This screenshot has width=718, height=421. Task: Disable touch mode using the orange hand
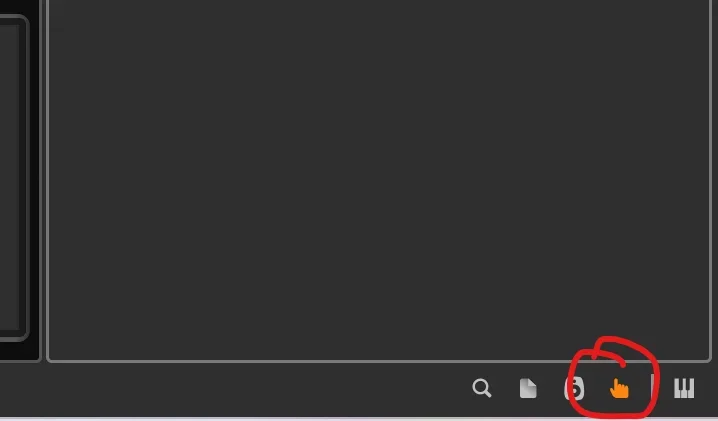[619, 388]
